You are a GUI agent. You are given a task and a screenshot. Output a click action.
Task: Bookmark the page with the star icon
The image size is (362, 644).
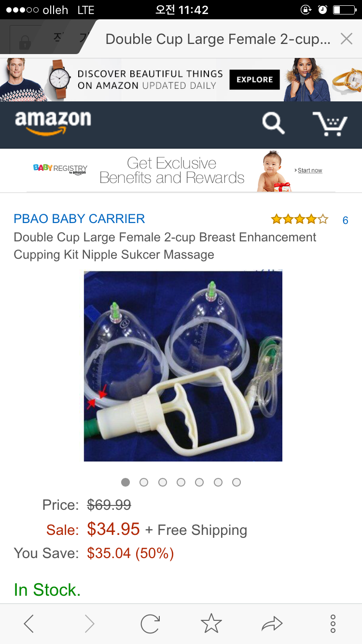[211, 623]
